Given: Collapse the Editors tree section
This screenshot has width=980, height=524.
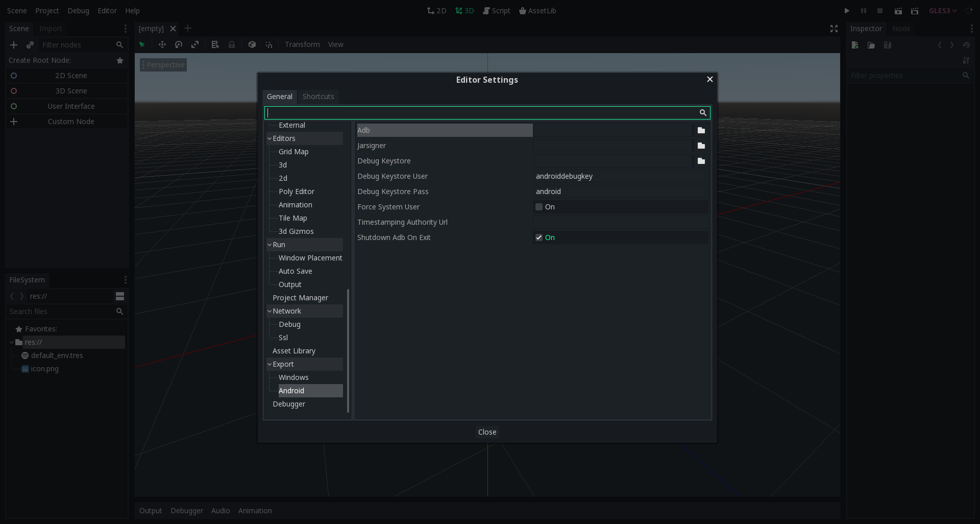Looking at the screenshot, I should point(269,138).
